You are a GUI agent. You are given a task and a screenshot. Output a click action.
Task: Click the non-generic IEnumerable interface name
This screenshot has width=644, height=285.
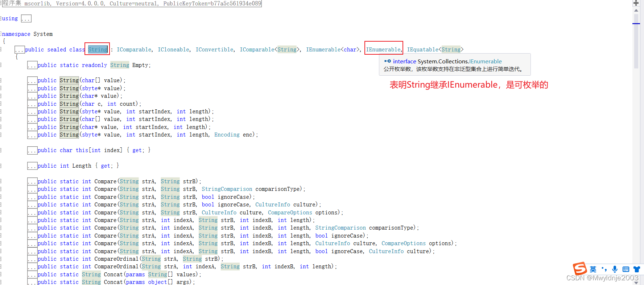pos(383,50)
